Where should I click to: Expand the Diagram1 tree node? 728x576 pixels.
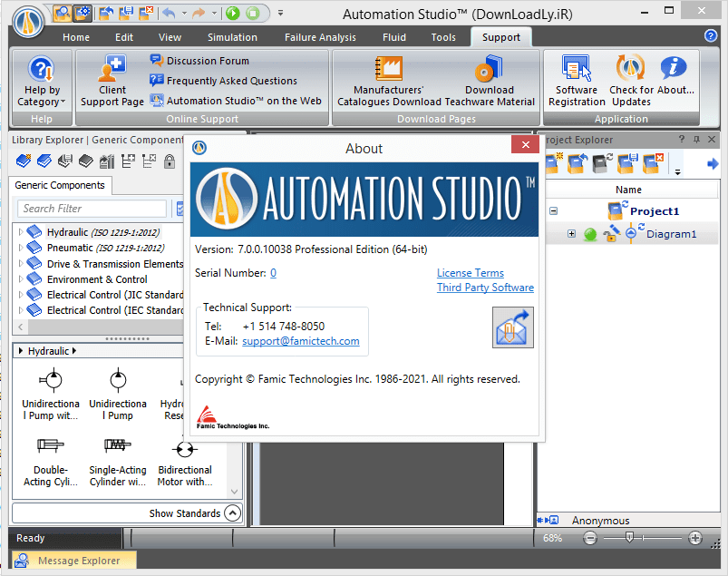571,234
